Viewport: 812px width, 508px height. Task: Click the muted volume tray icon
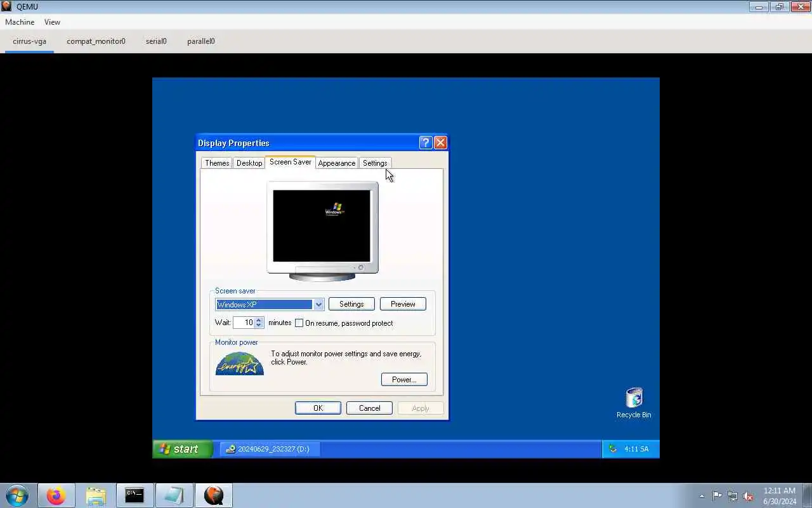tap(749, 496)
